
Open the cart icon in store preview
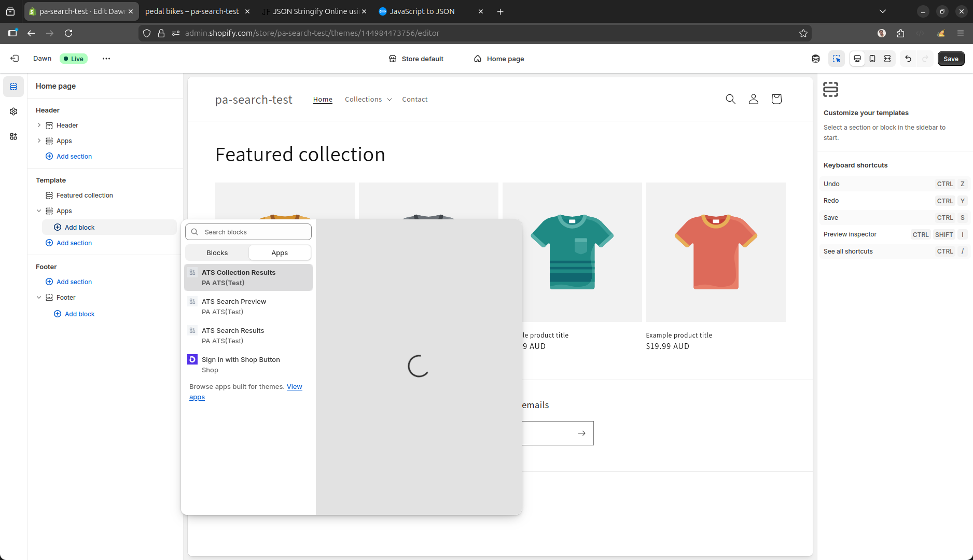[x=776, y=99]
